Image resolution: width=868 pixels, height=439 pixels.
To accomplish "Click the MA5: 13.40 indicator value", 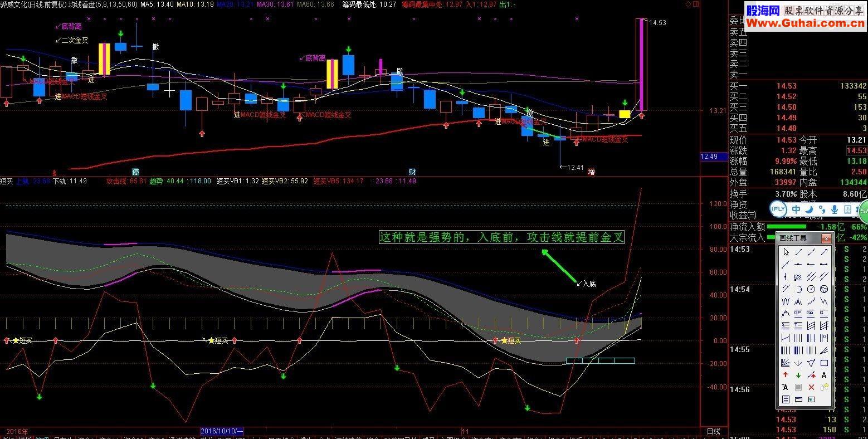I will 157,4.
